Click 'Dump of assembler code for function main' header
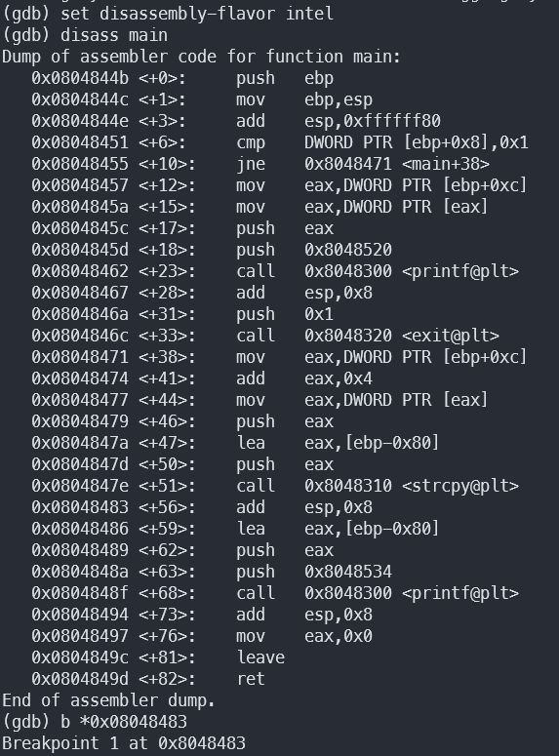The image size is (559, 756). (202, 57)
